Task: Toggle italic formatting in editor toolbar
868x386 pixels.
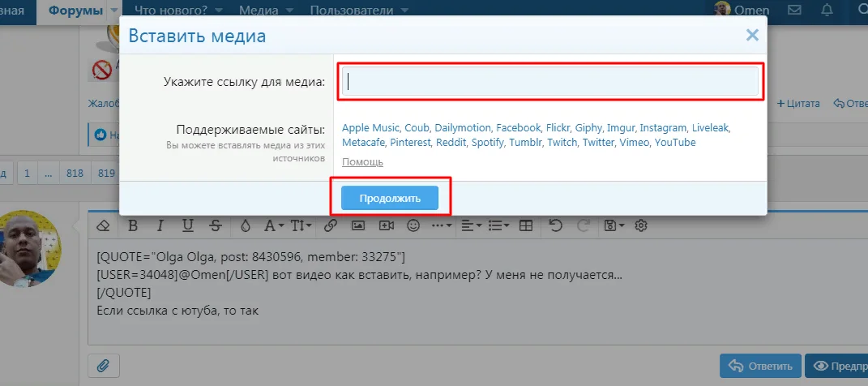Action: 160,226
